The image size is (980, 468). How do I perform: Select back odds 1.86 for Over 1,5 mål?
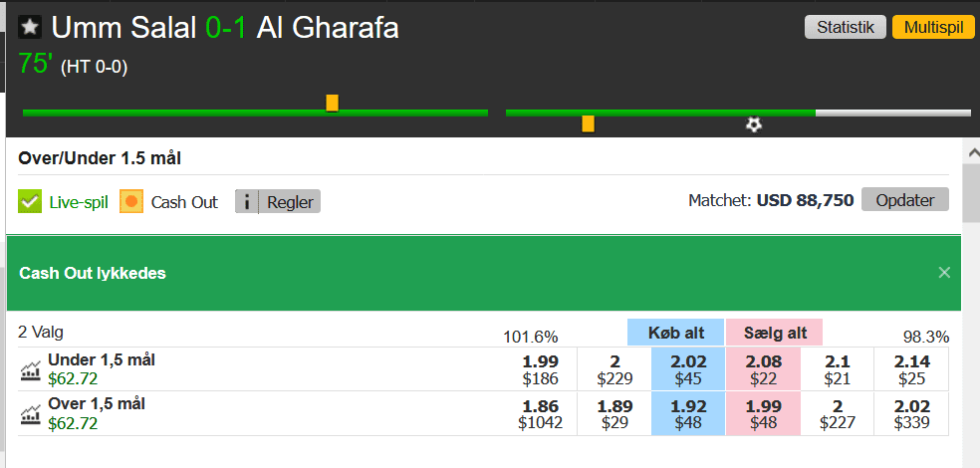click(x=541, y=413)
